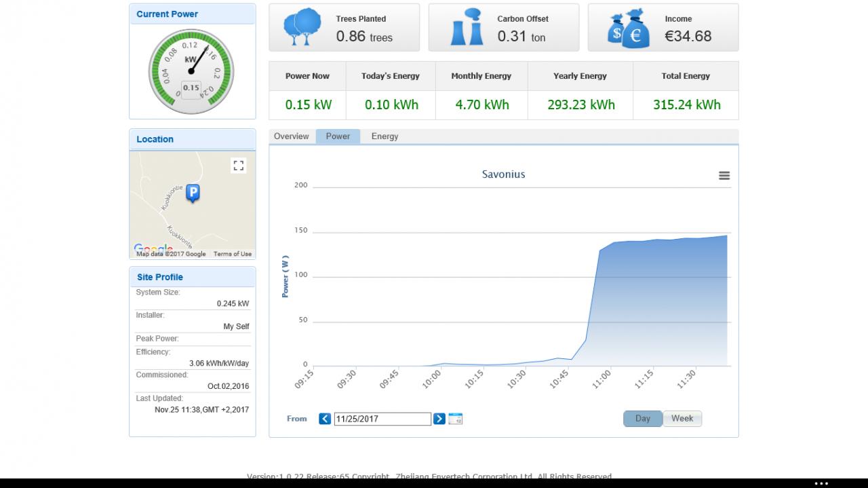The image size is (868, 488).
Task: Click the Income amount €34.68
Action: pyautogui.click(x=688, y=37)
